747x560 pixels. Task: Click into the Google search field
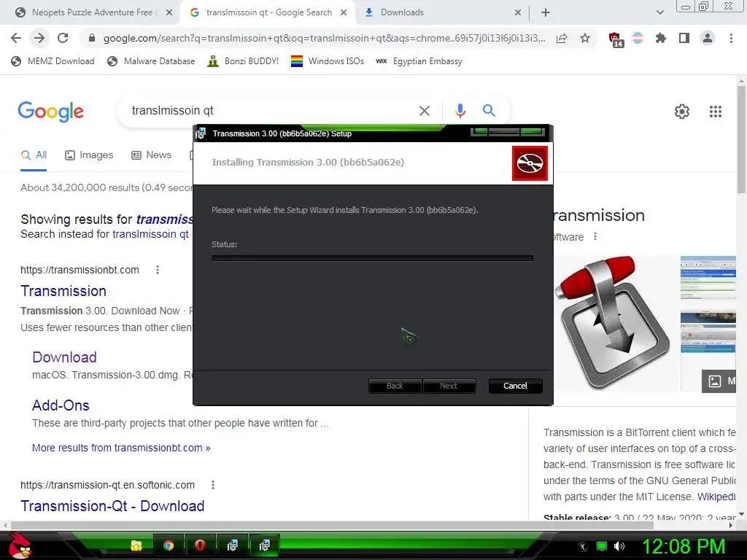click(x=267, y=111)
